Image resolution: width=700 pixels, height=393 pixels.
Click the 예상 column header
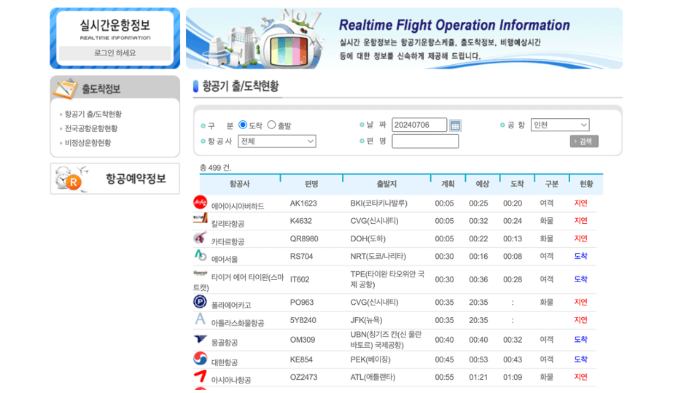(483, 184)
